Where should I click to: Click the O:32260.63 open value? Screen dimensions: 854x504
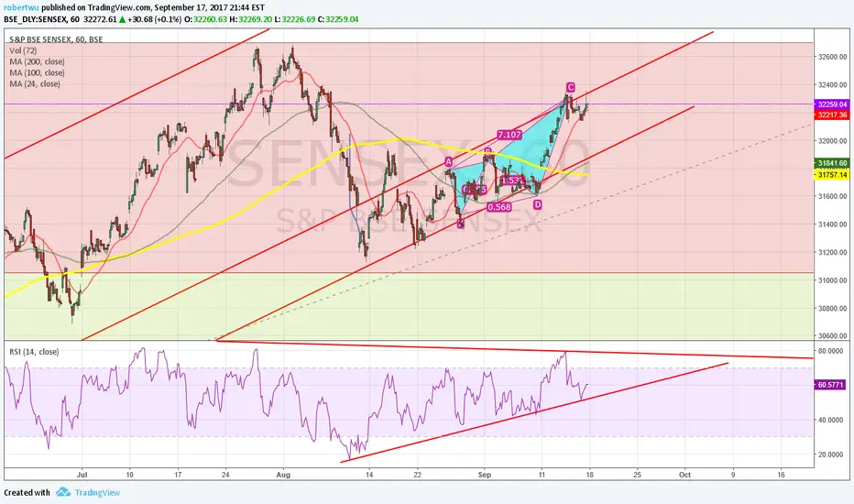[205, 19]
